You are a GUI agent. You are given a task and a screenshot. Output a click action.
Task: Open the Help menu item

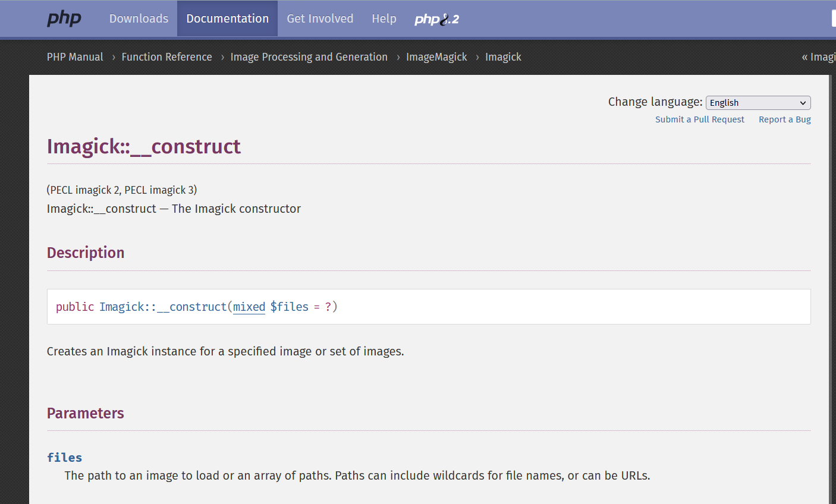point(384,18)
